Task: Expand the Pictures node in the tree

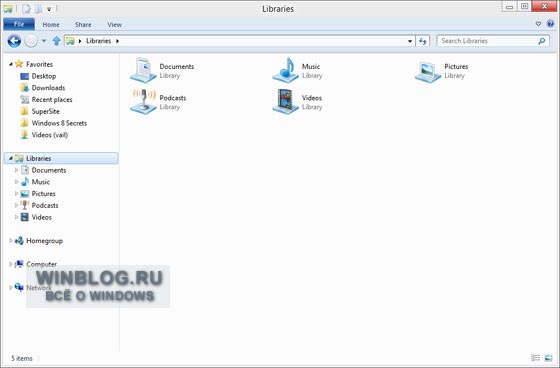Action: [16, 194]
